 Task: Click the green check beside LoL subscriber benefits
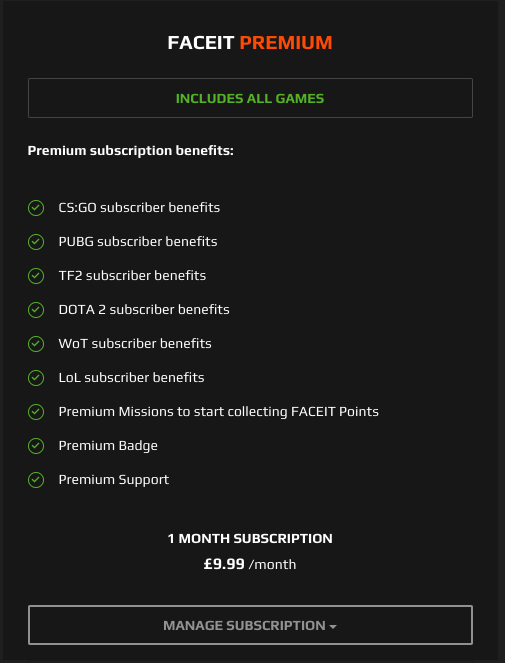coord(36,378)
